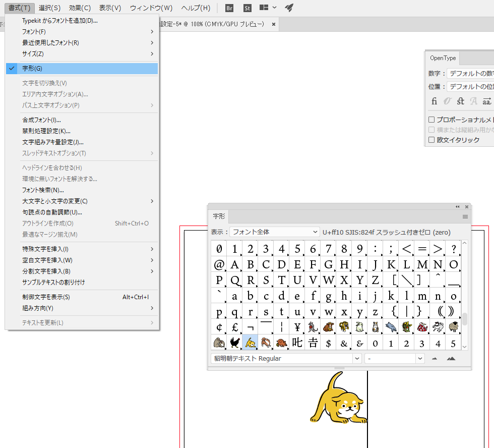494x448 pixels.
Task: Toggle contextual alternates (aa arrow) icon
Action: (487, 101)
